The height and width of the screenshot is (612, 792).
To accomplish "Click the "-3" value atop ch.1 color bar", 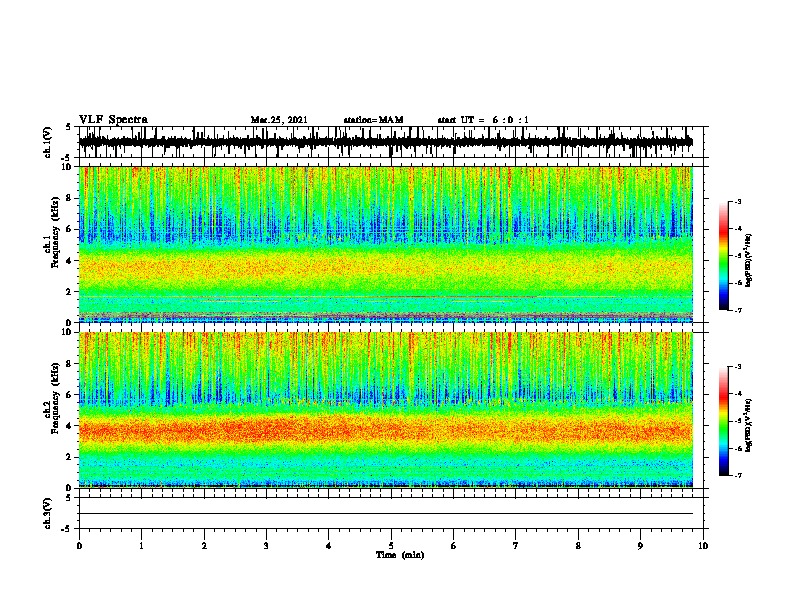I will (x=737, y=201).
